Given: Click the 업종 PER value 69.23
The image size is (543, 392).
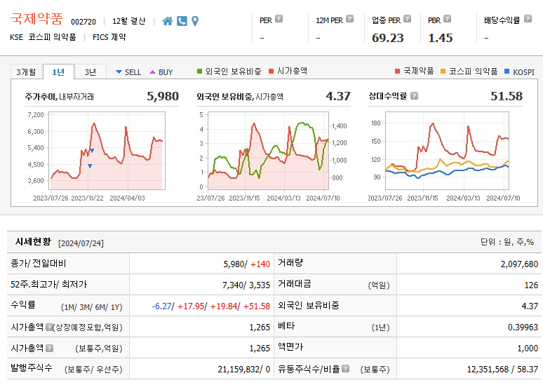Looking at the screenshot, I should click(387, 38).
